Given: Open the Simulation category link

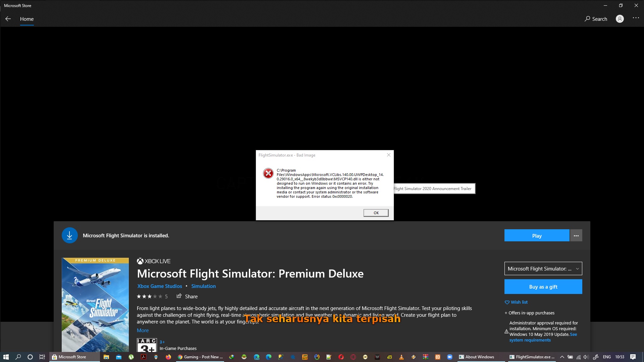Looking at the screenshot, I should click(204, 286).
